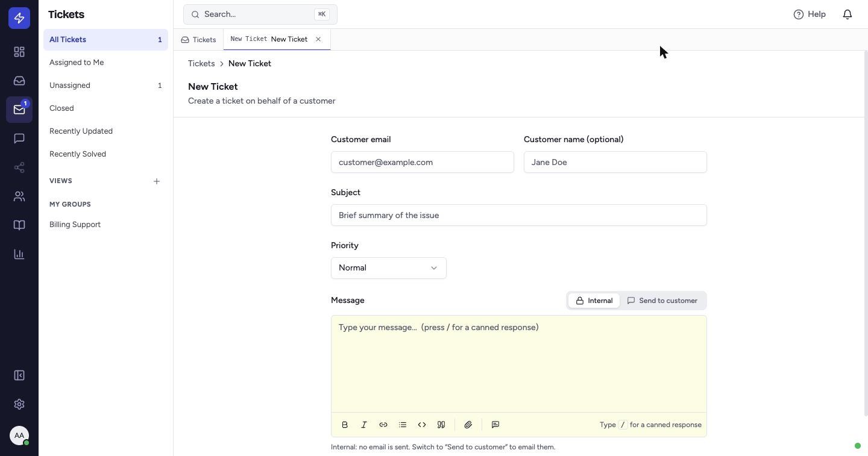Open the Unassigned tickets list

[105, 86]
